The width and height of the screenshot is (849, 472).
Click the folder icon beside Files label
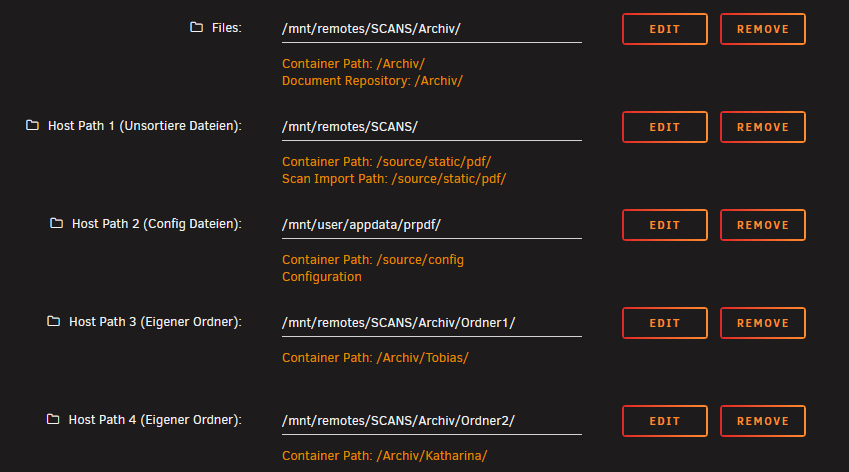tap(196, 27)
